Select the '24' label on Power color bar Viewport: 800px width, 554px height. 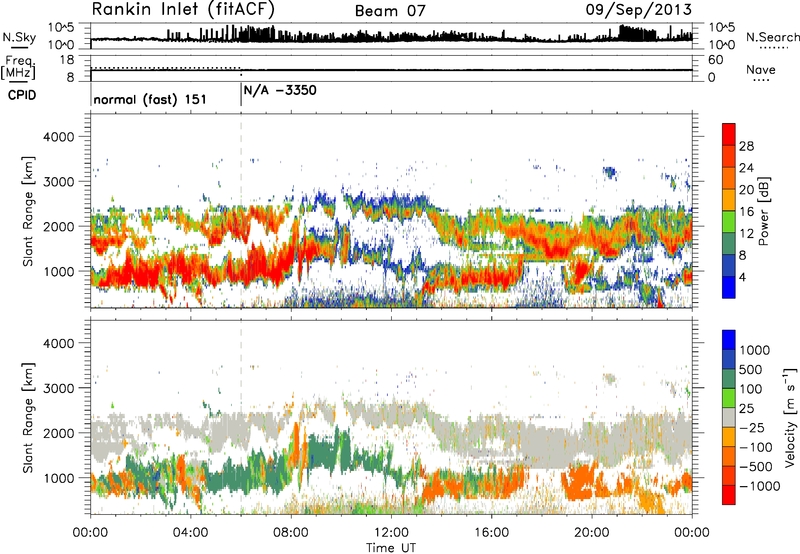(x=746, y=168)
